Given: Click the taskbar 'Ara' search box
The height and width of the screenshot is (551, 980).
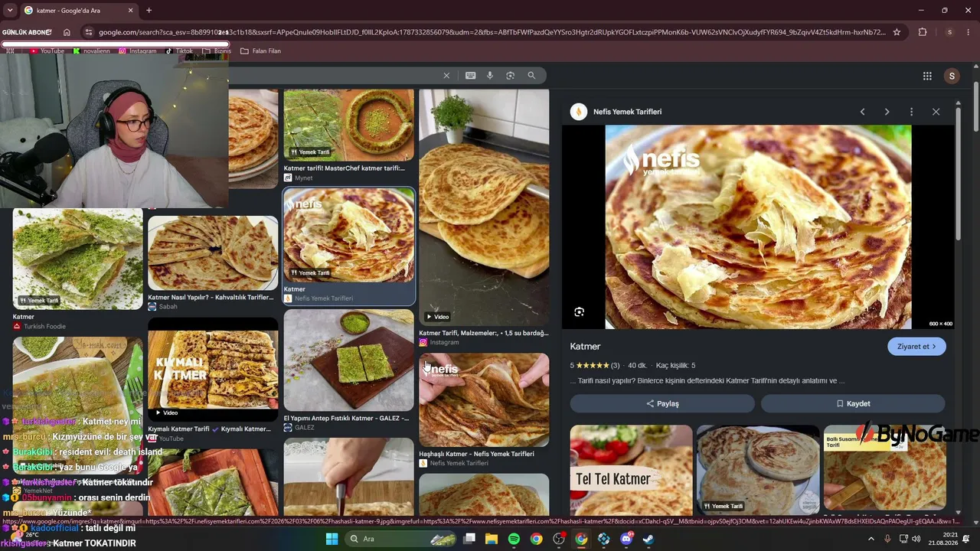Looking at the screenshot, I should (399, 539).
